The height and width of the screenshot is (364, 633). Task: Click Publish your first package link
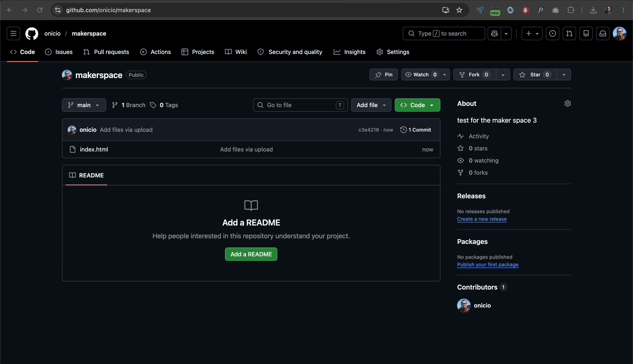(x=488, y=265)
